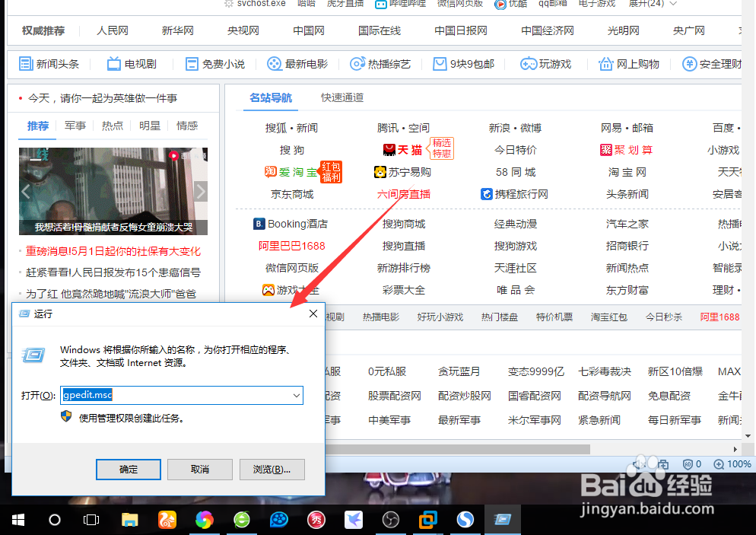Viewport: 756px width, 535px height.
Task: Open the carousel news image thumbnail
Action: click(x=113, y=191)
